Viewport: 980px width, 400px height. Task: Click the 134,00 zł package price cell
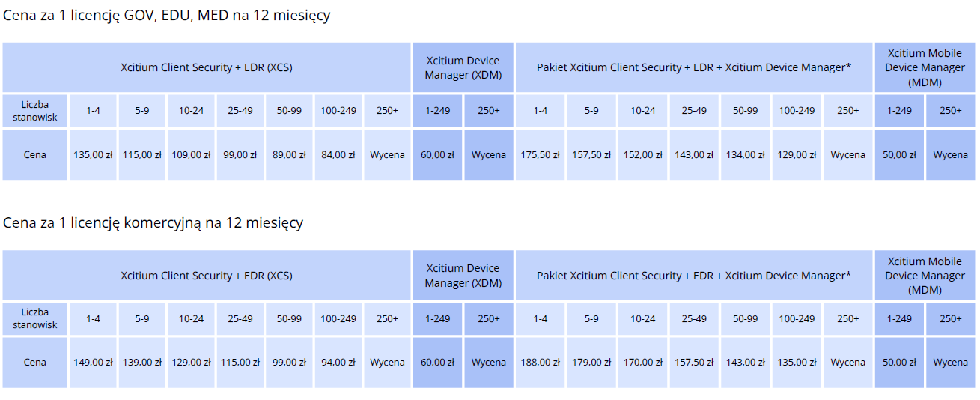coord(746,155)
